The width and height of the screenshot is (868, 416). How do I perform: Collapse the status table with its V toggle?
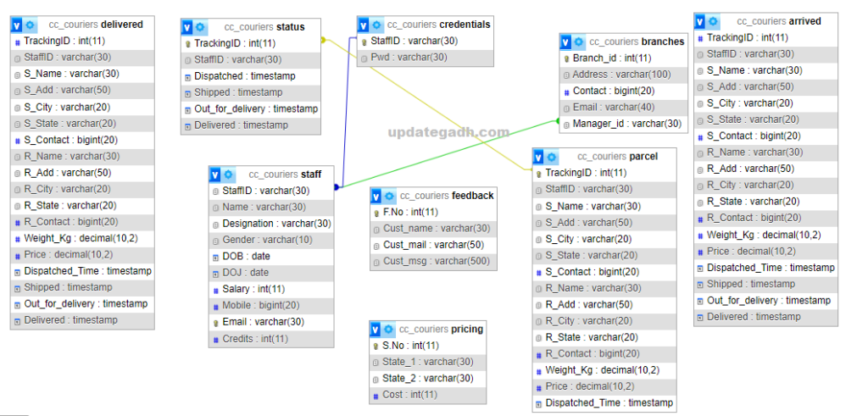coord(187,26)
